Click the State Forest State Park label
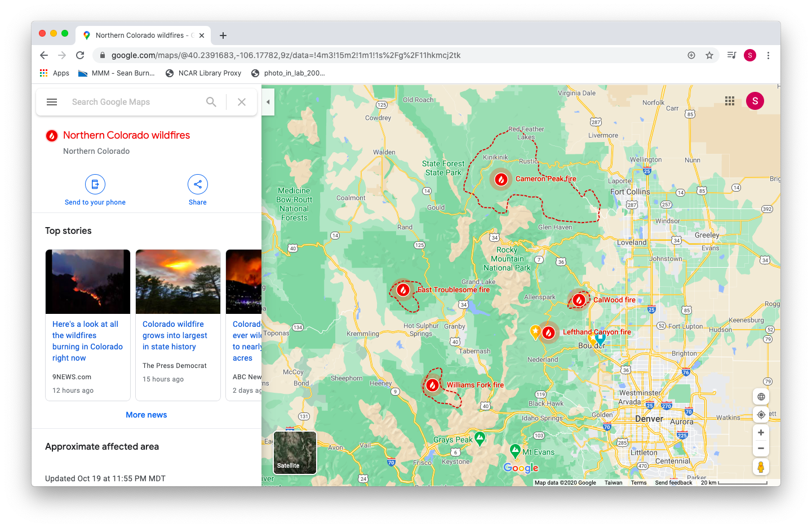The image size is (812, 528). click(x=443, y=168)
